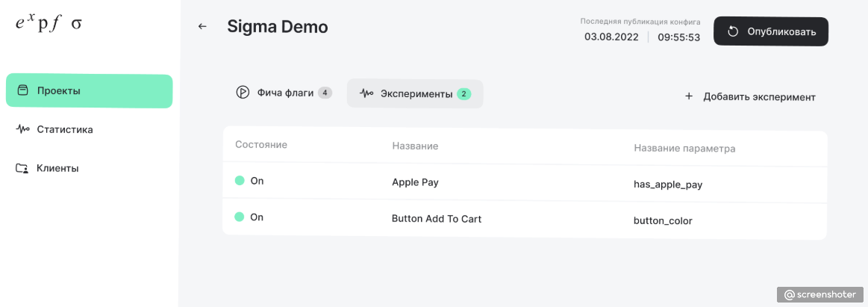Open the Apple Pay experiment row
The width and height of the screenshot is (868, 307).
[415, 182]
